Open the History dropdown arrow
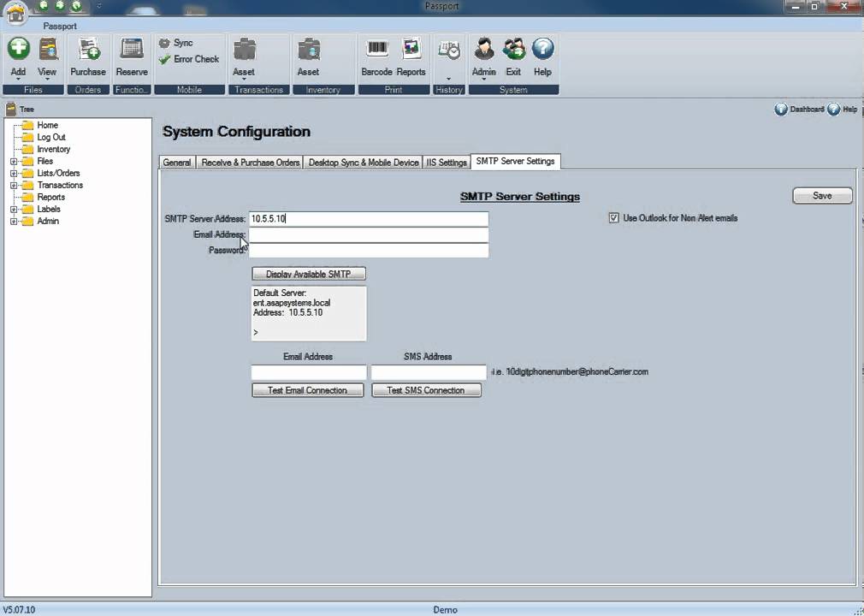Screen dimensions: 864x616 coord(448,80)
